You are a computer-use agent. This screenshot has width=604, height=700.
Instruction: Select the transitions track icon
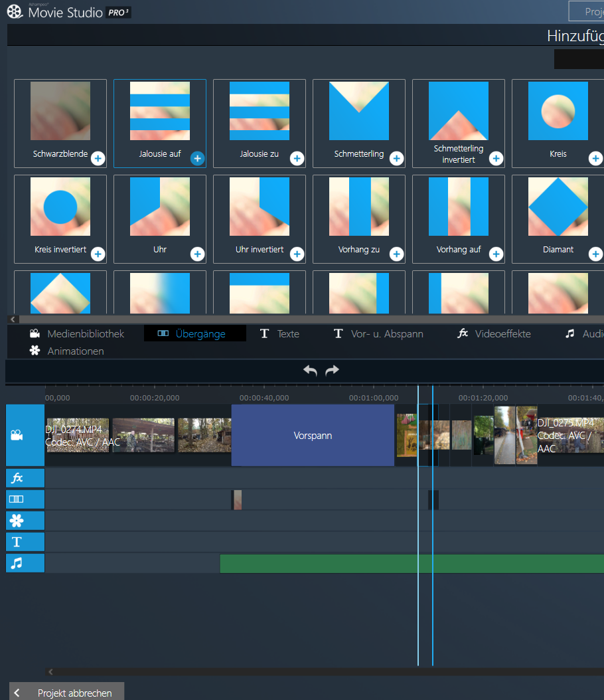tap(17, 499)
